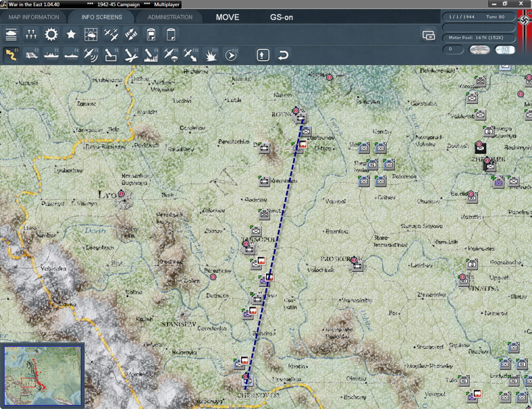Select Air recon mode (F5) icon

pos(91,55)
